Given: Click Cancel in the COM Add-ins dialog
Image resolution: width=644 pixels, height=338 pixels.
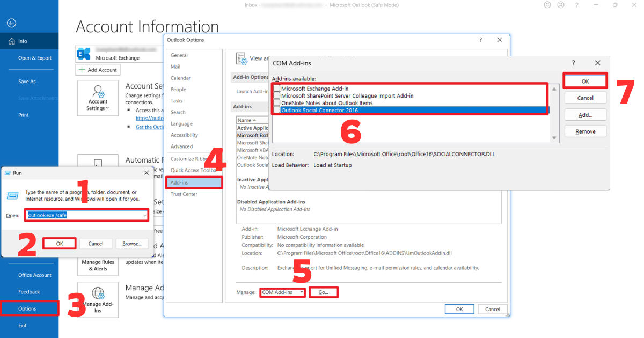Looking at the screenshot, I should point(585,98).
